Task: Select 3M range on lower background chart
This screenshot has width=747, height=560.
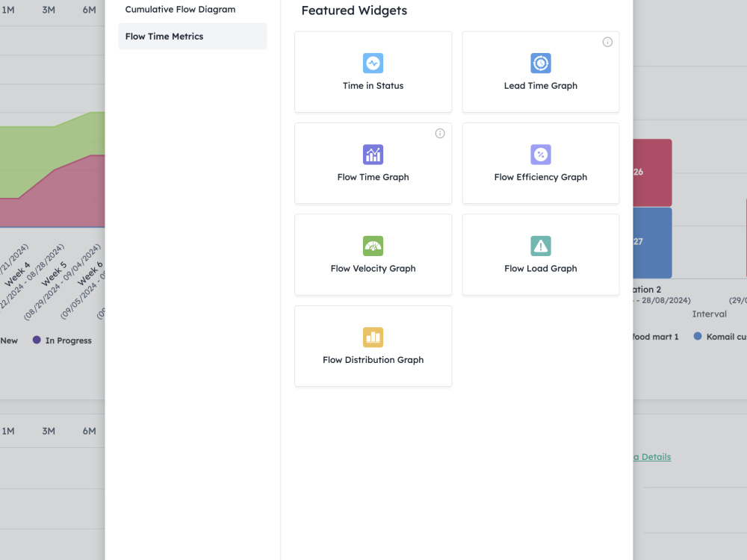Action: pyautogui.click(x=49, y=431)
